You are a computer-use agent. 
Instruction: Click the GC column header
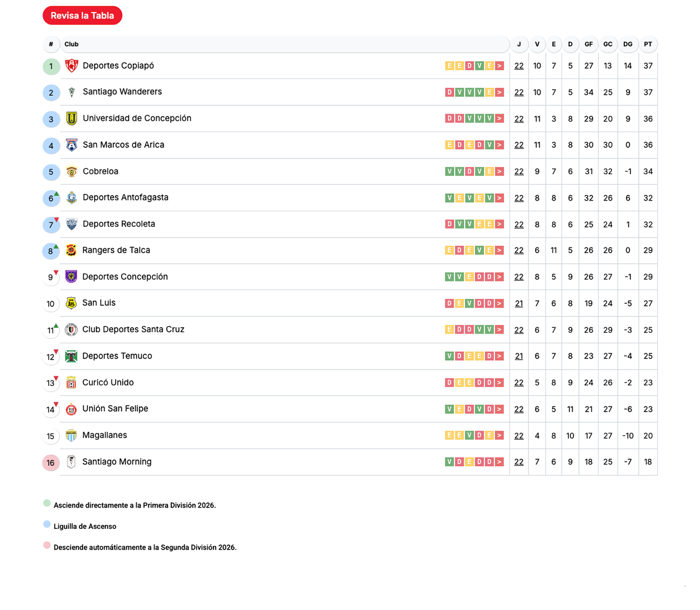[608, 44]
